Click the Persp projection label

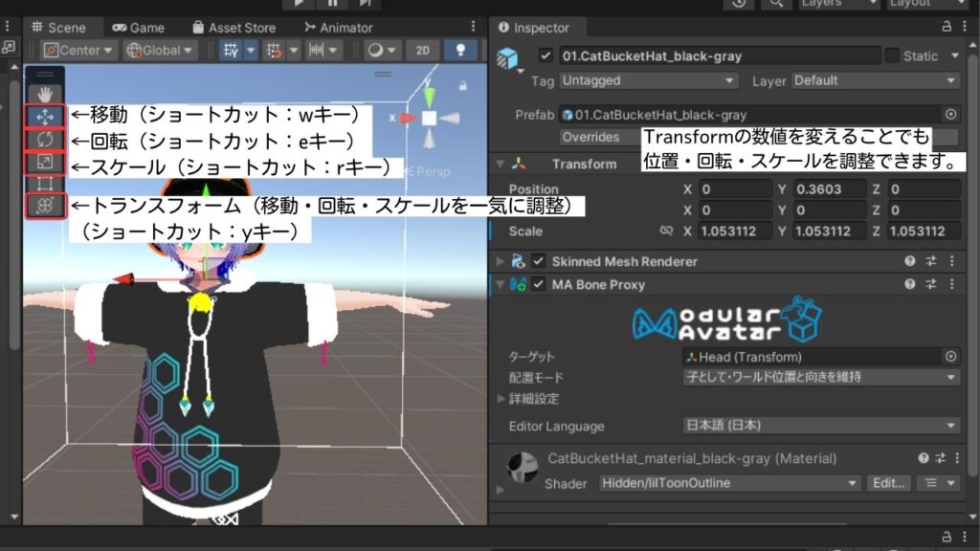point(434,171)
